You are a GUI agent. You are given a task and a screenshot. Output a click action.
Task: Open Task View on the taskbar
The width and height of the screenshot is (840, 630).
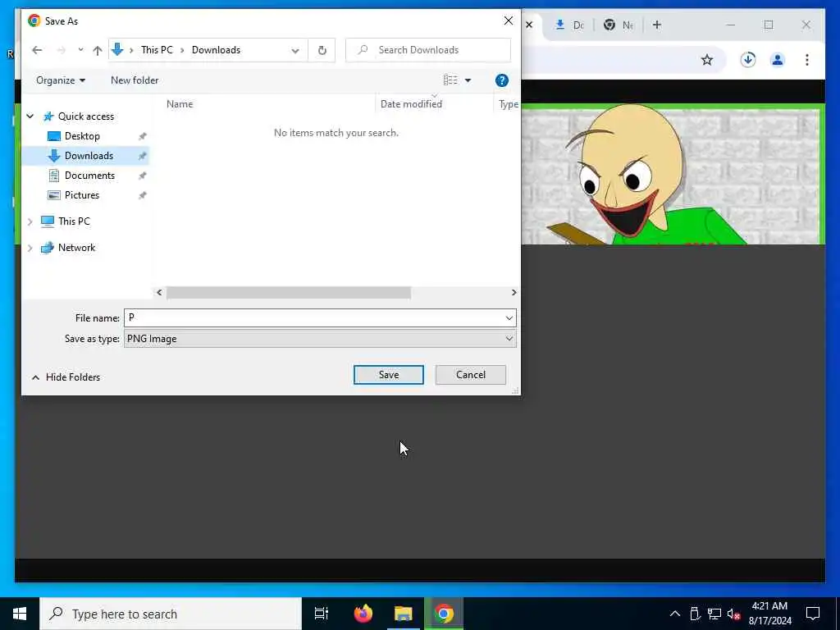pyautogui.click(x=322, y=614)
